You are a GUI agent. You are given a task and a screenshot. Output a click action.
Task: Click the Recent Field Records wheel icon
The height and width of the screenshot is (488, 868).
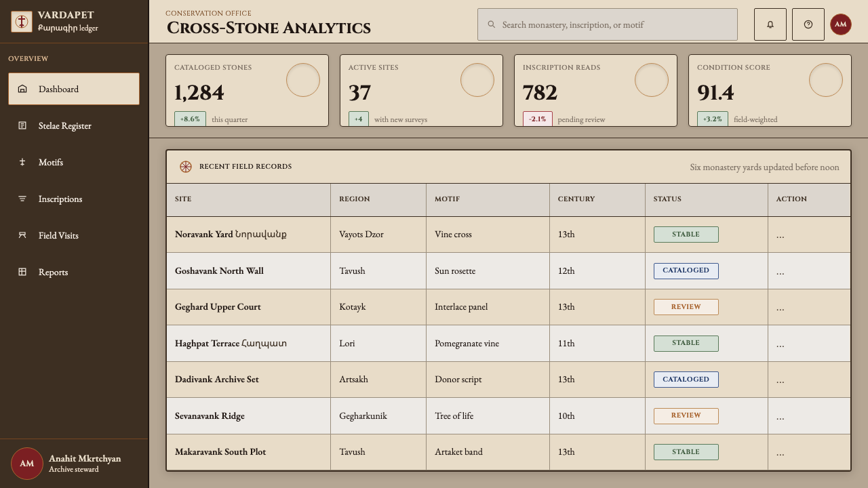point(186,167)
